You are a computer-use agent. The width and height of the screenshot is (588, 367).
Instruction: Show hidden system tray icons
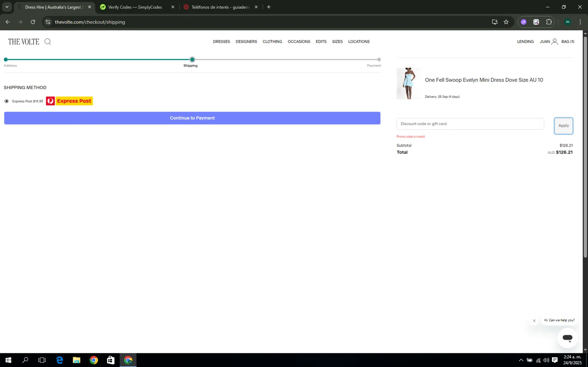pyautogui.click(x=521, y=360)
